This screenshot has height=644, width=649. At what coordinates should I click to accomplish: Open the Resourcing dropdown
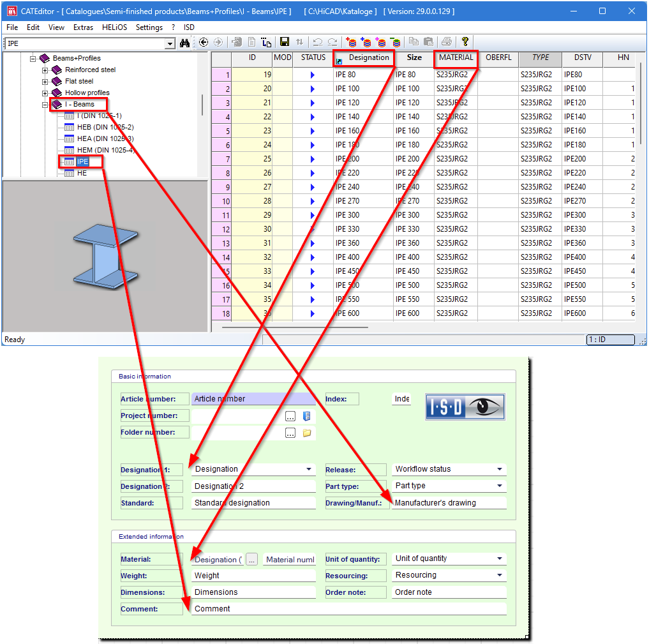500,575
